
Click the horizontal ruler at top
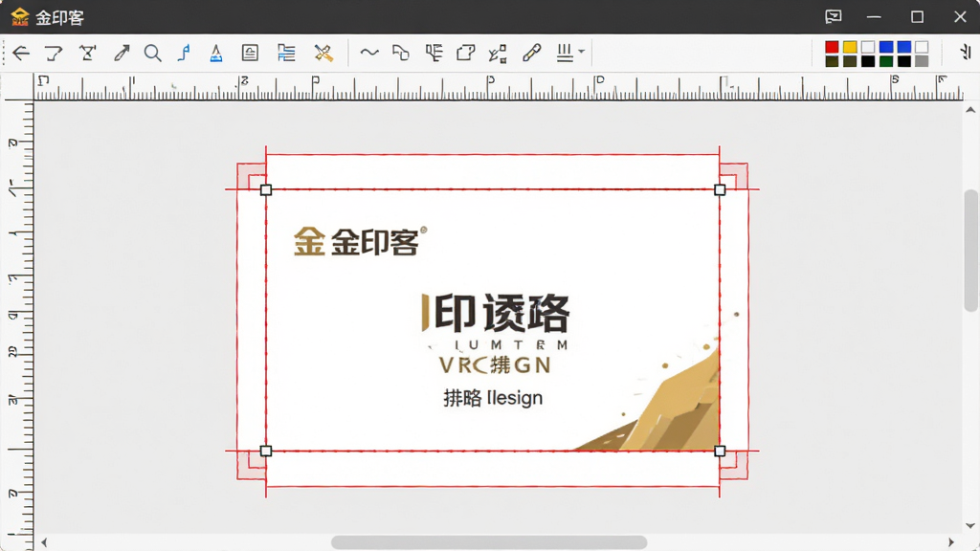498,87
